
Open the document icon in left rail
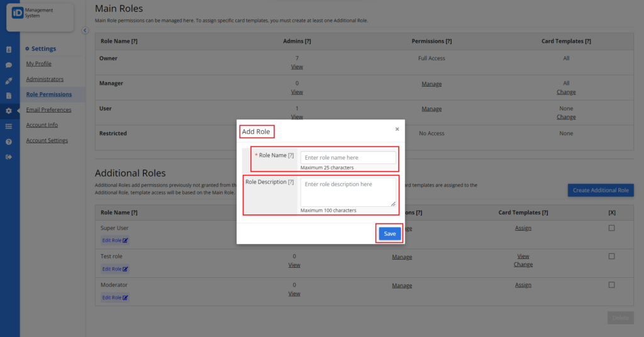pyautogui.click(x=9, y=96)
